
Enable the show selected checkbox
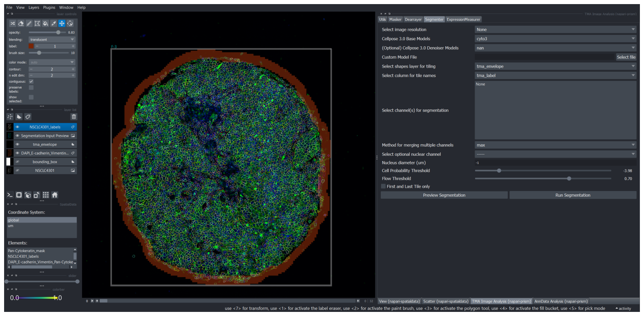tap(31, 97)
